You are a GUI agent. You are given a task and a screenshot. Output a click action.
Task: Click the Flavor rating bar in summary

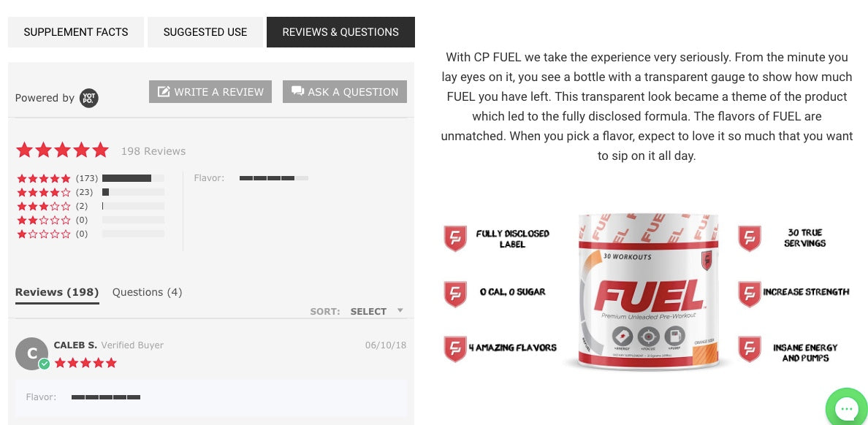(273, 178)
